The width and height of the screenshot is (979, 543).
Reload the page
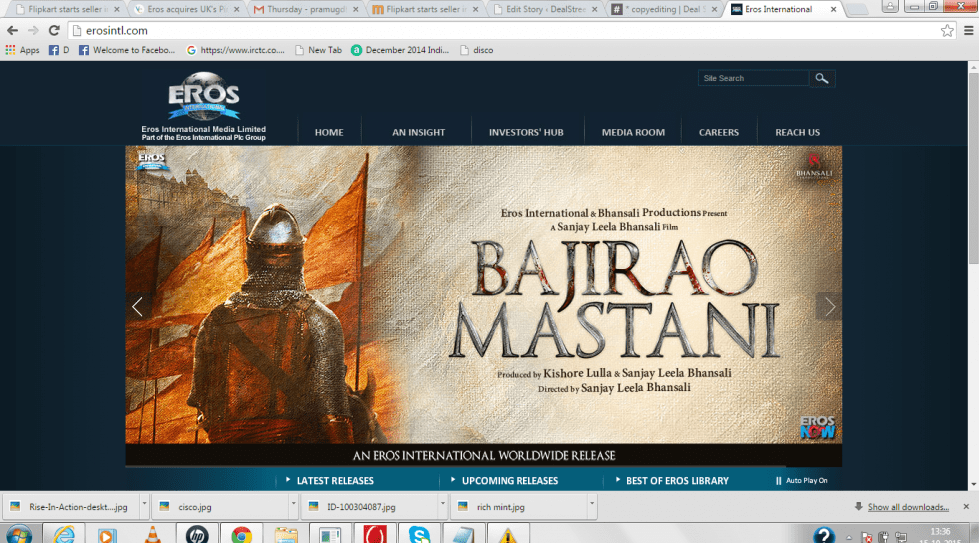(x=56, y=31)
